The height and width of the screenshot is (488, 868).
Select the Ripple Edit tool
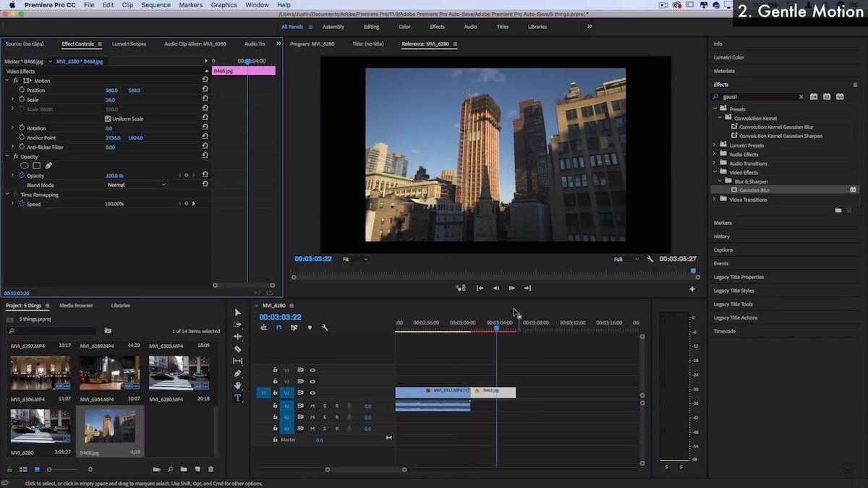click(237, 337)
